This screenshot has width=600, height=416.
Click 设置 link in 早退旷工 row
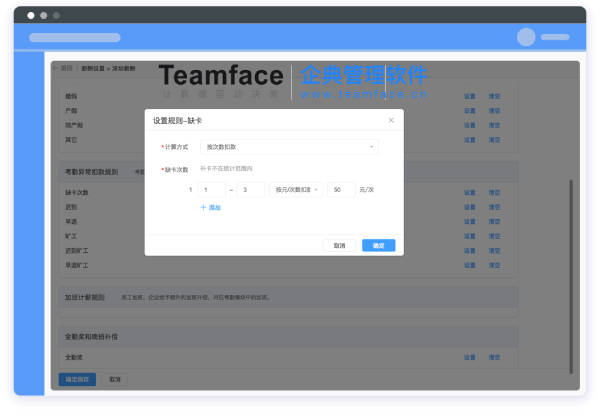(x=470, y=265)
